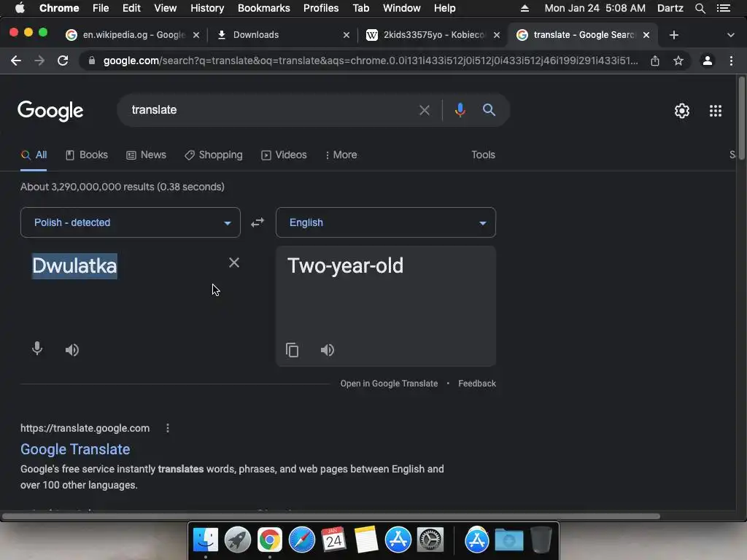Start voice search with microphone icon

[460, 111]
